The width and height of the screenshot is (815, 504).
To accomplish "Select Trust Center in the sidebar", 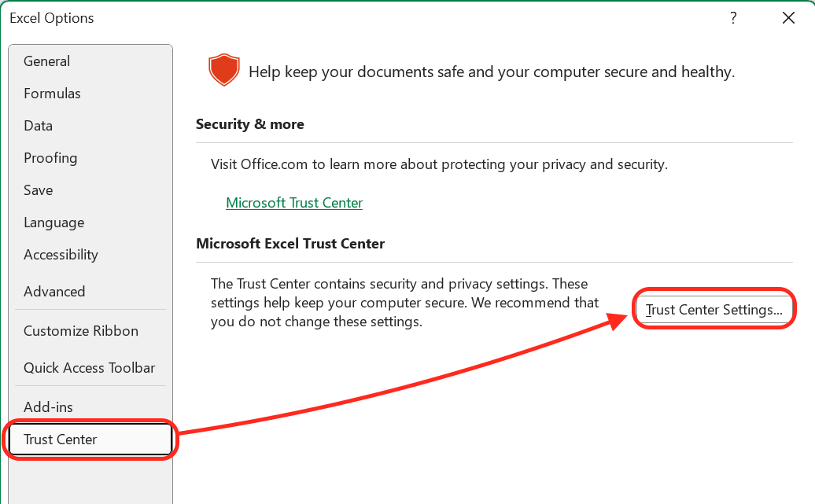I will [x=61, y=440].
